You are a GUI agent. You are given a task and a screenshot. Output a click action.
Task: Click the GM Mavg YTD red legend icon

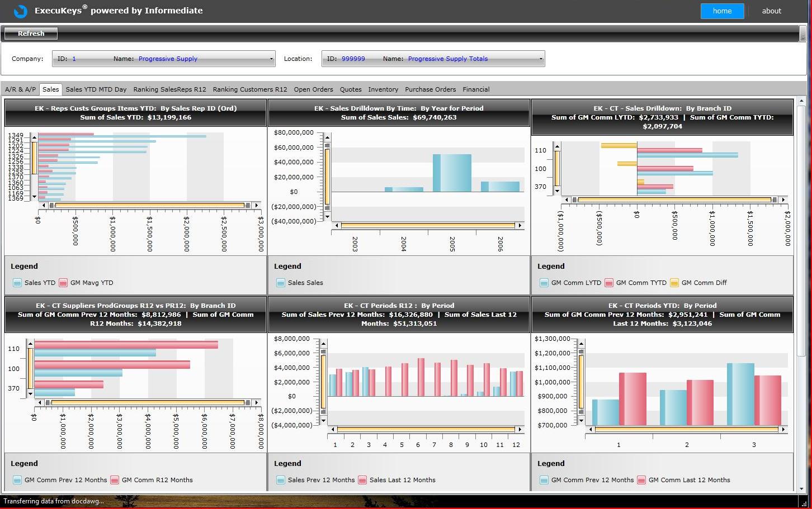point(63,283)
